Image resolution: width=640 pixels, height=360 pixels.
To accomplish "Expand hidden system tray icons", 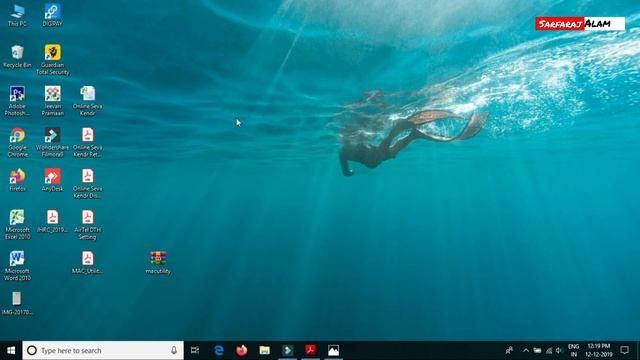I will point(526,350).
